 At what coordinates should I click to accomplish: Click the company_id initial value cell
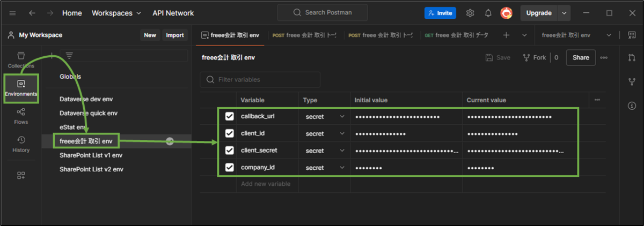click(x=406, y=168)
